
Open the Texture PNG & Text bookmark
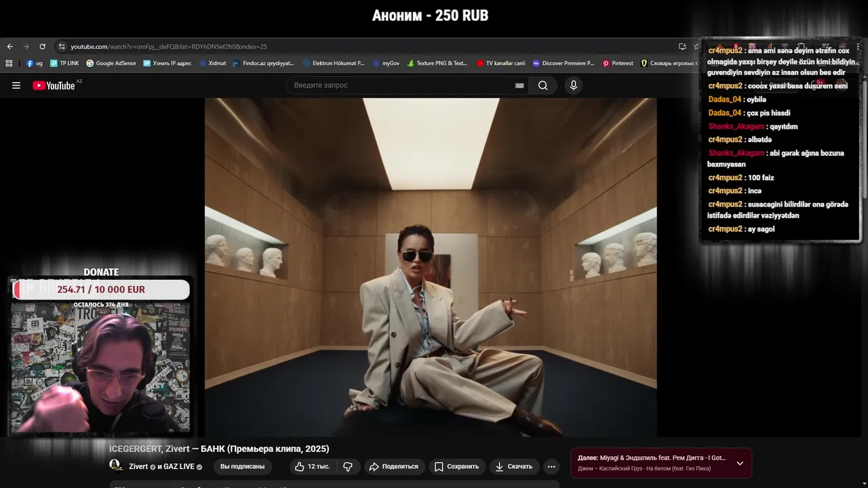[x=437, y=63]
